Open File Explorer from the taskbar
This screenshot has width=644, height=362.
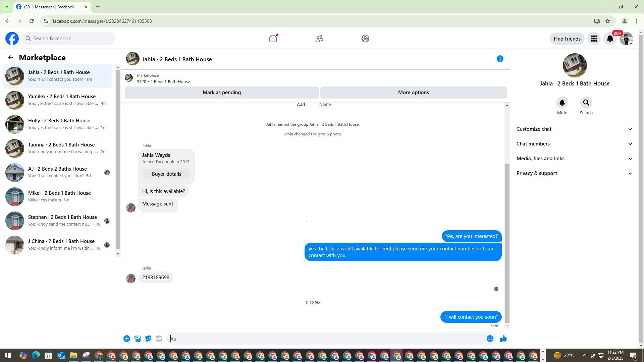point(74,356)
